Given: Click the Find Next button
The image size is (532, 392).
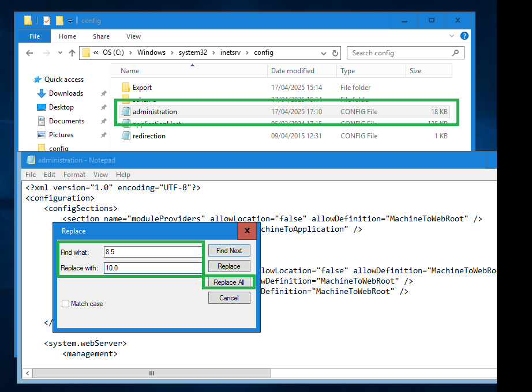Looking at the screenshot, I should (229, 251).
